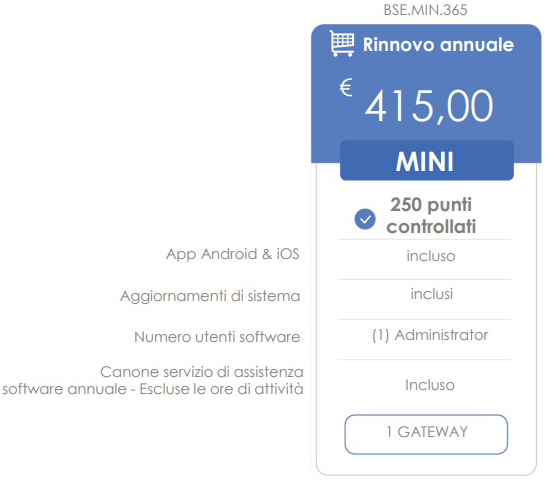Screen dimensions: 550x500
Task: Click the App Android & iOS label
Action: pyautogui.click(x=233, y=254)
